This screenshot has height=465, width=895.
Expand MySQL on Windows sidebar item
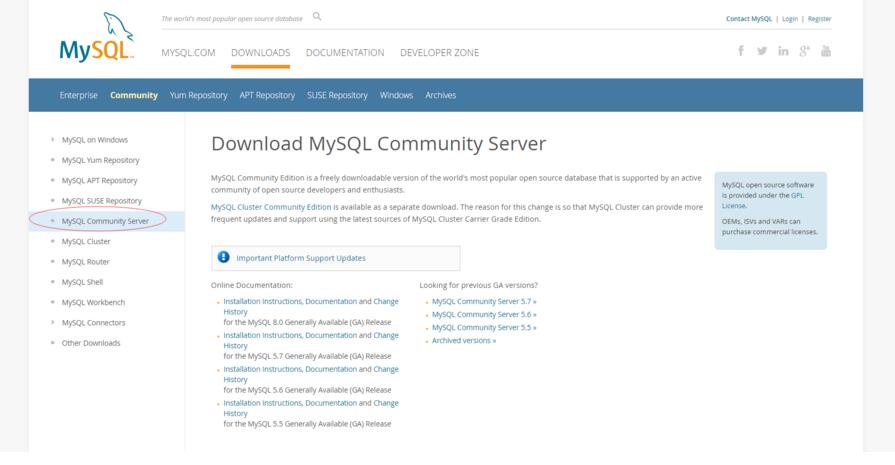94,140
